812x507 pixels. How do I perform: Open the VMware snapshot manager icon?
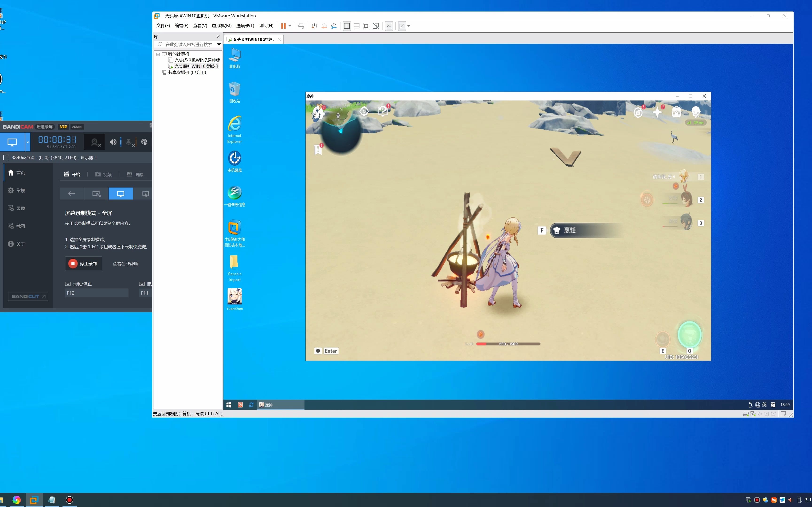pyautogui.click(x=334, y=26)
